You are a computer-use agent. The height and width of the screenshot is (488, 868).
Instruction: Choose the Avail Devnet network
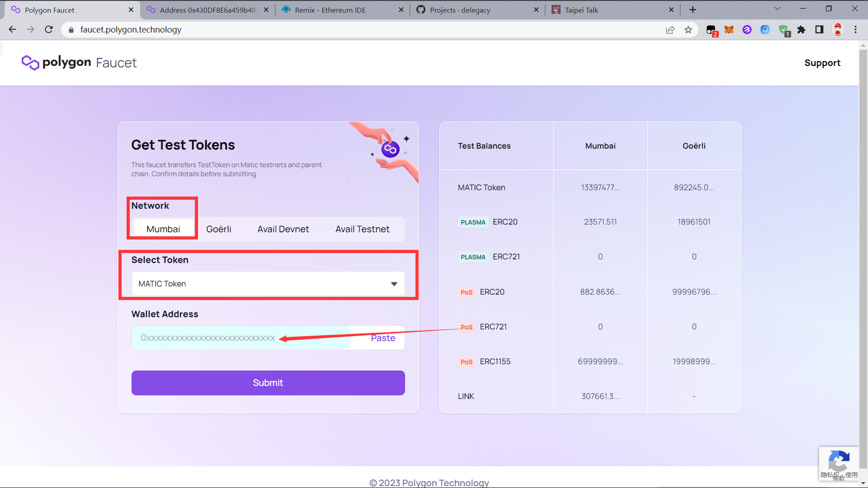click(283, 229)
